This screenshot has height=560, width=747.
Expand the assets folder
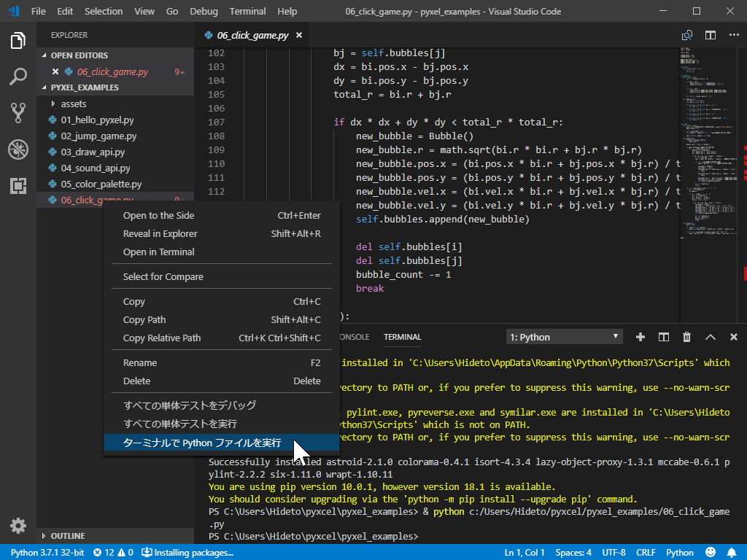[73, 104]
